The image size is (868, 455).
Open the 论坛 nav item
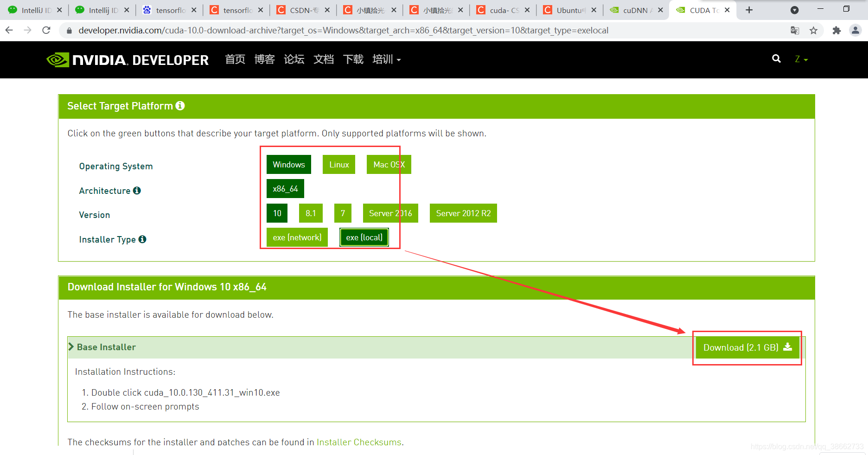click(x=294, y=59)
